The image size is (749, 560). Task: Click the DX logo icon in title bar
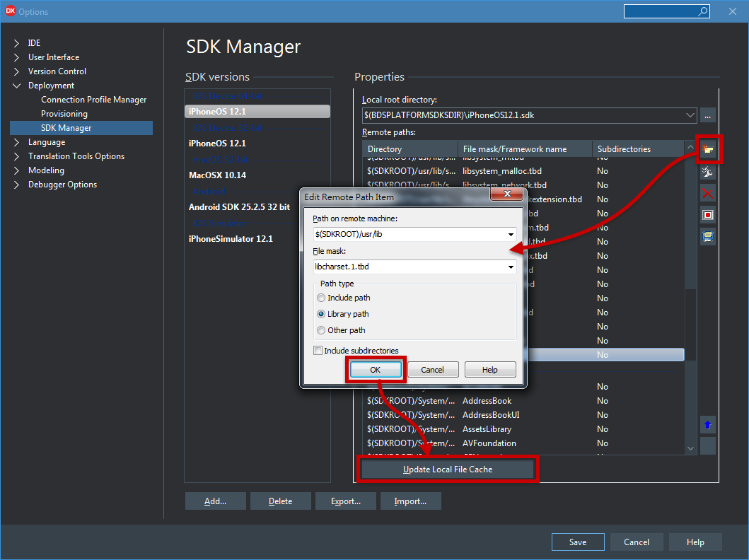10,11
